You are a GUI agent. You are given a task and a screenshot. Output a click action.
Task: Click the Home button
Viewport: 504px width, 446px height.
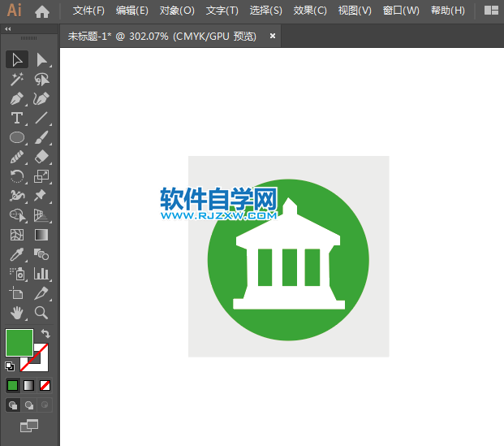pos(42,11)
